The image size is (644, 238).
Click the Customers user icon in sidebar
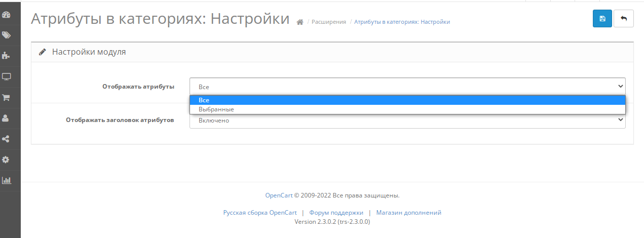coord(7,118)
